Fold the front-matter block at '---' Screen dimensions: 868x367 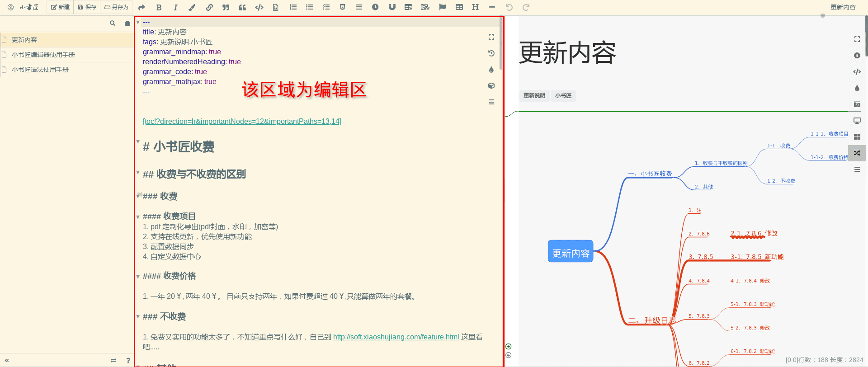(x=138, y=22)
